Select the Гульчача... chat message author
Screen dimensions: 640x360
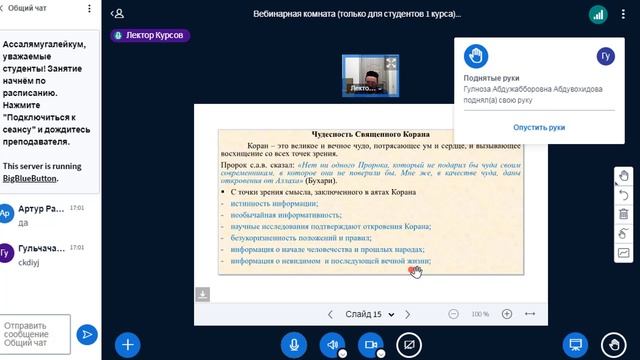[41, 248]
